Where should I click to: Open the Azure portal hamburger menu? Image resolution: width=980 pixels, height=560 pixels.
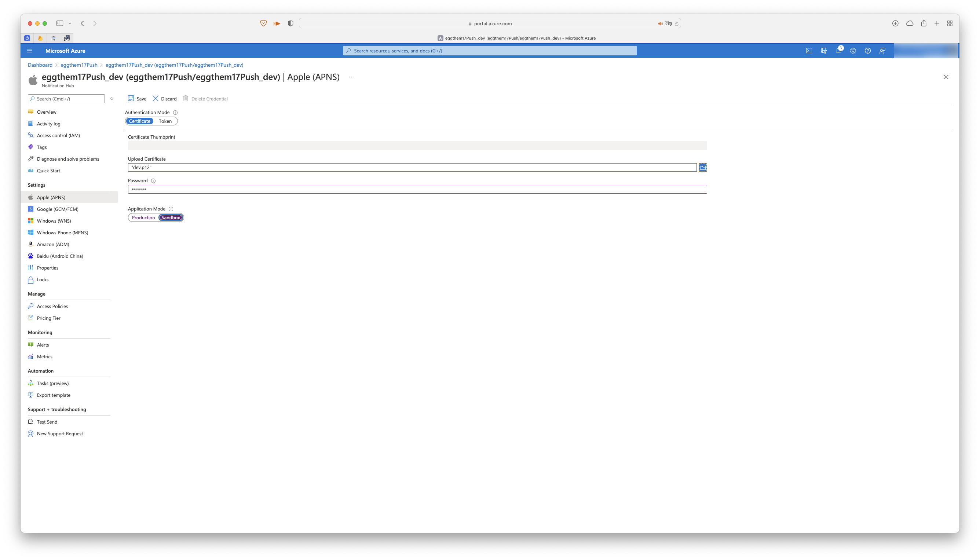point(29,51)
